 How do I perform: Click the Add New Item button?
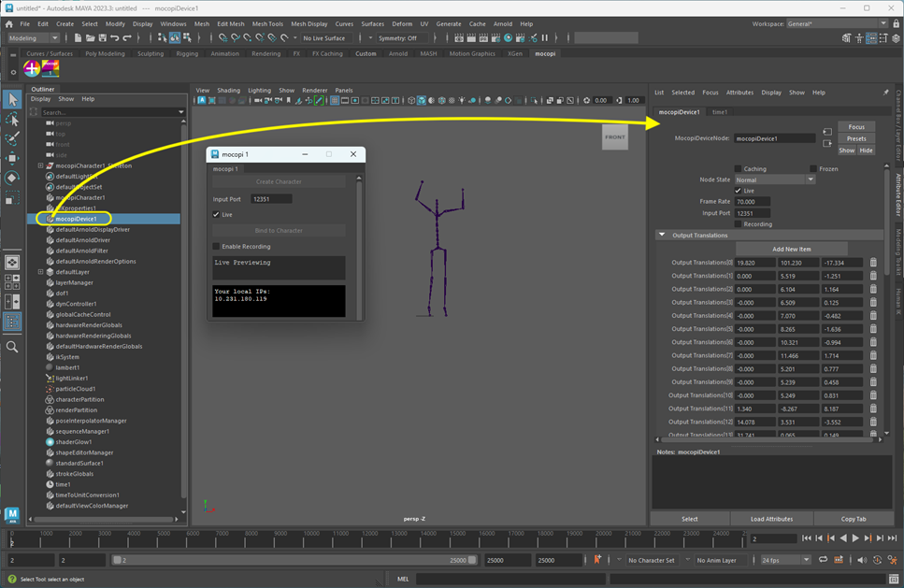tap(791, 249)
